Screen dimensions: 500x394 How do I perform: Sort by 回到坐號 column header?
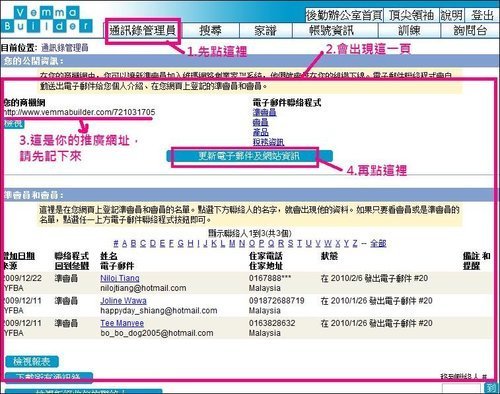[72, 266]
